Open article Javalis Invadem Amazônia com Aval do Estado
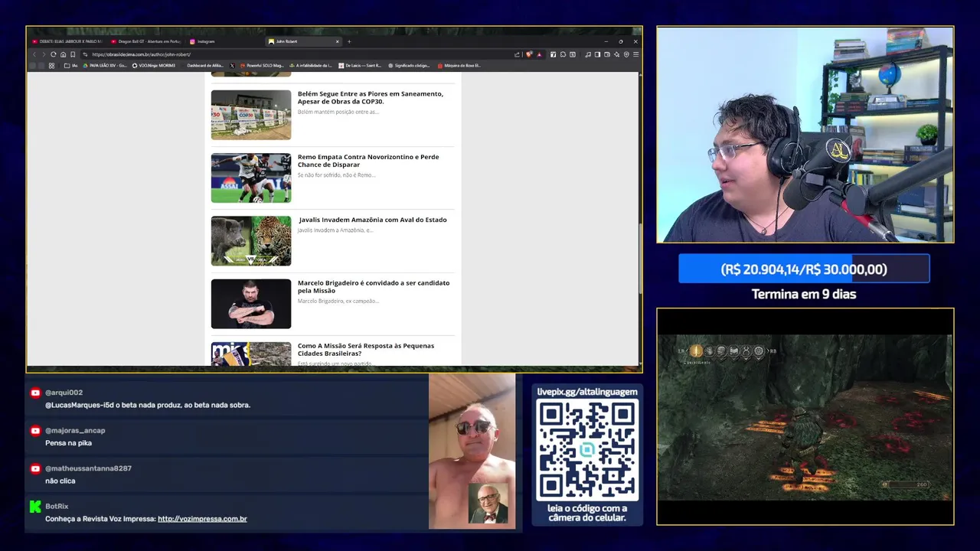Screen dimensions: 980x551 (372, 220)
